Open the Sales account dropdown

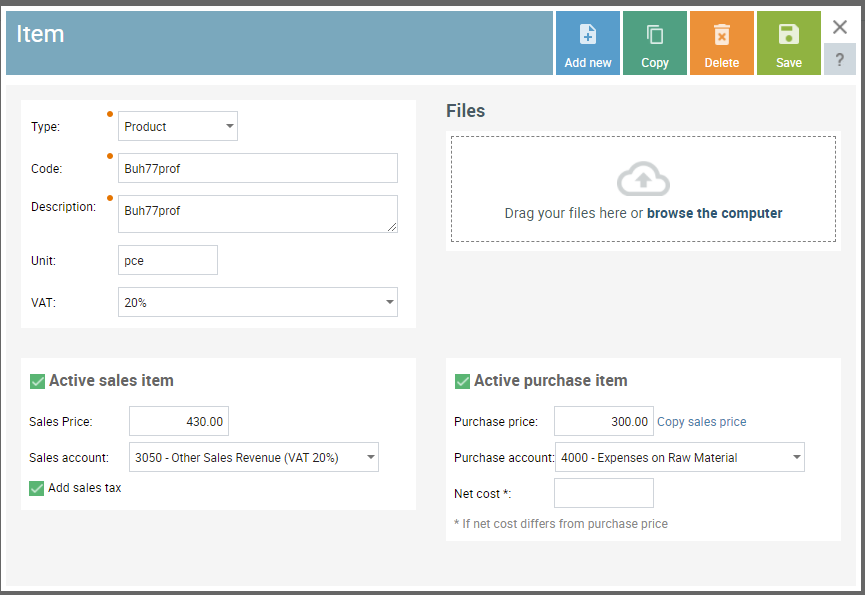tap(254, 458)
